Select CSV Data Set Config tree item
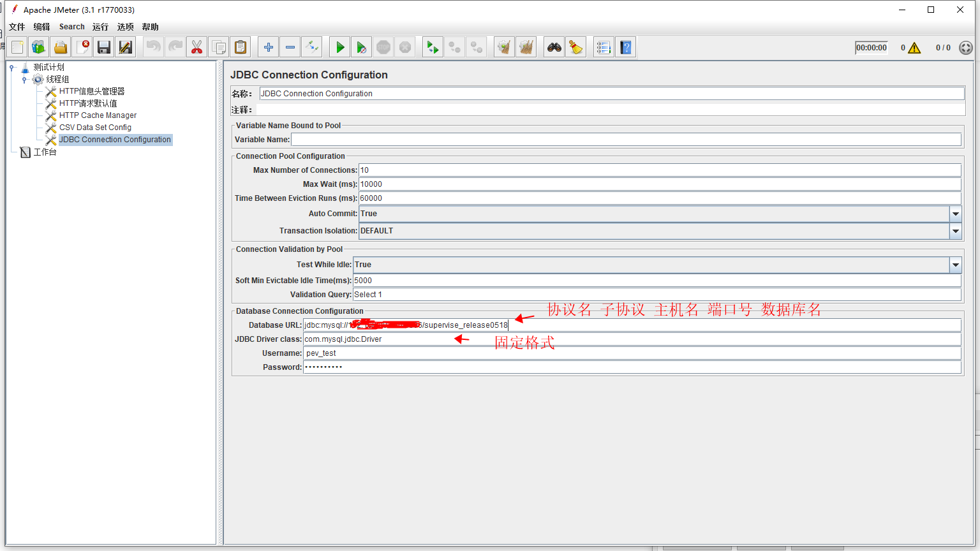Viewport: 980px width, 551px height. [x=95, y=128]
